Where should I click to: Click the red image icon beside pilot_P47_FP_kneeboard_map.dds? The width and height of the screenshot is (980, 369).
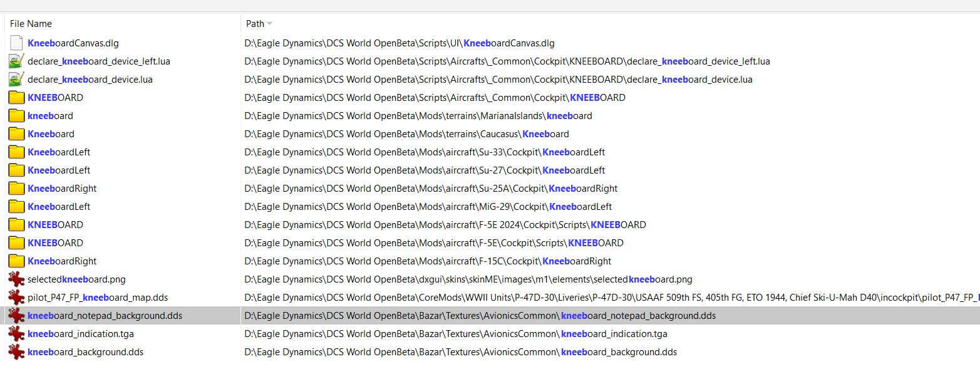tap(17, 298)
